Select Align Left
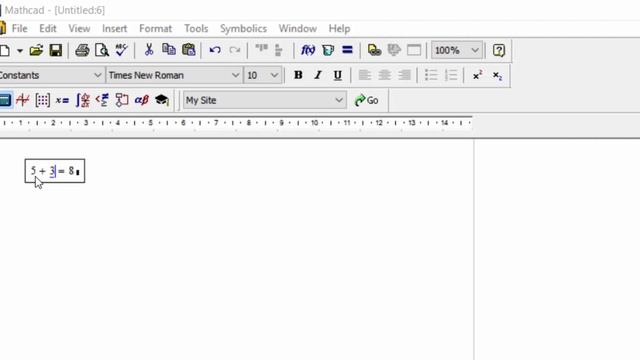Screen dimensions: 640x360 click(x=364, y=75)
